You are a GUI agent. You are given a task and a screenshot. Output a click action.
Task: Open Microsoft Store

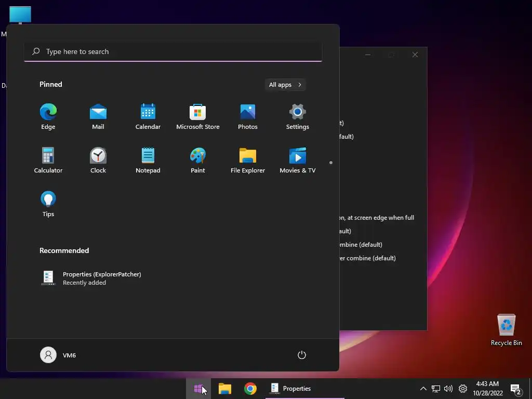pos(198,117)
